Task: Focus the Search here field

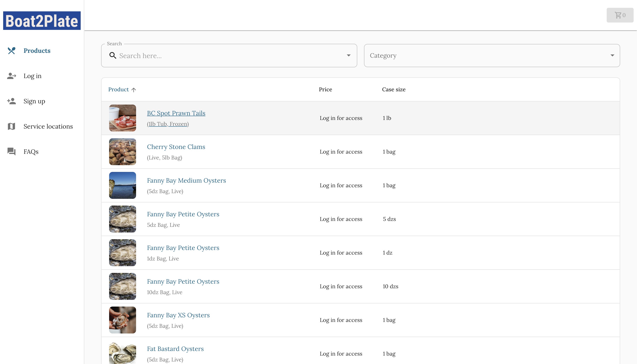Action: [x=229, y=56]
